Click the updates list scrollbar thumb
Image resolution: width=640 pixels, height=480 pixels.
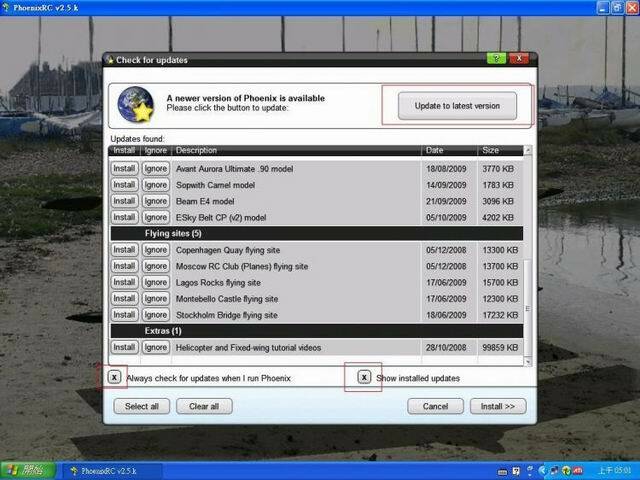pos(528,308)
